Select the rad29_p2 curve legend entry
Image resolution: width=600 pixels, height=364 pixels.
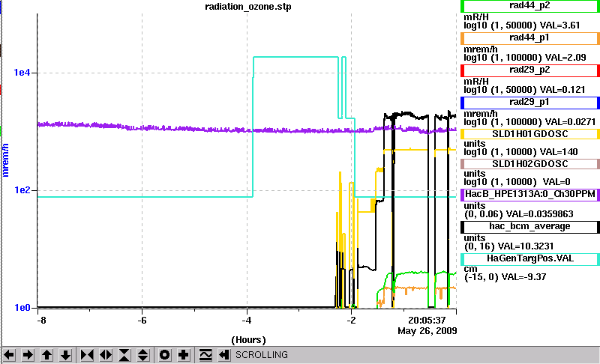click(x=530, y=70)
